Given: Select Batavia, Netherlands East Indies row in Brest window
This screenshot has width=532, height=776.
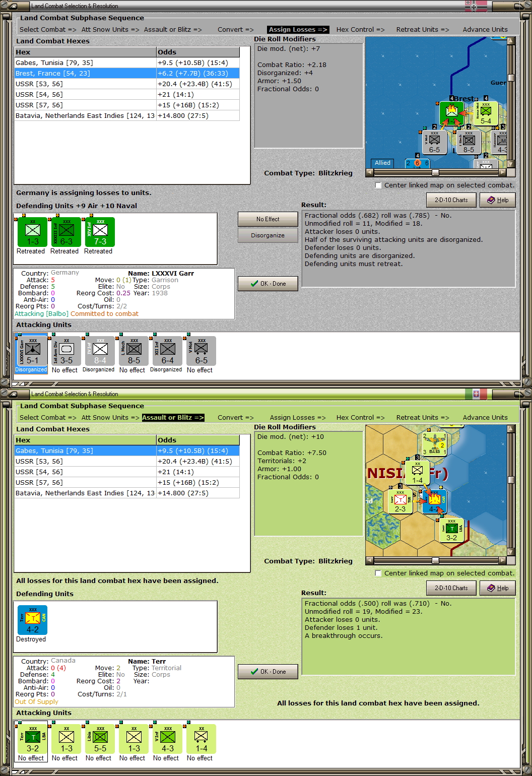Looking at the screenshot, I should [127, 116].
